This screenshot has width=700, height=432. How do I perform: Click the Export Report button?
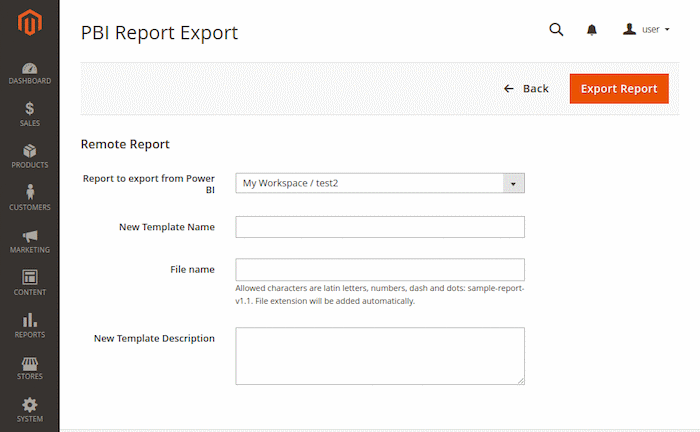619,88
